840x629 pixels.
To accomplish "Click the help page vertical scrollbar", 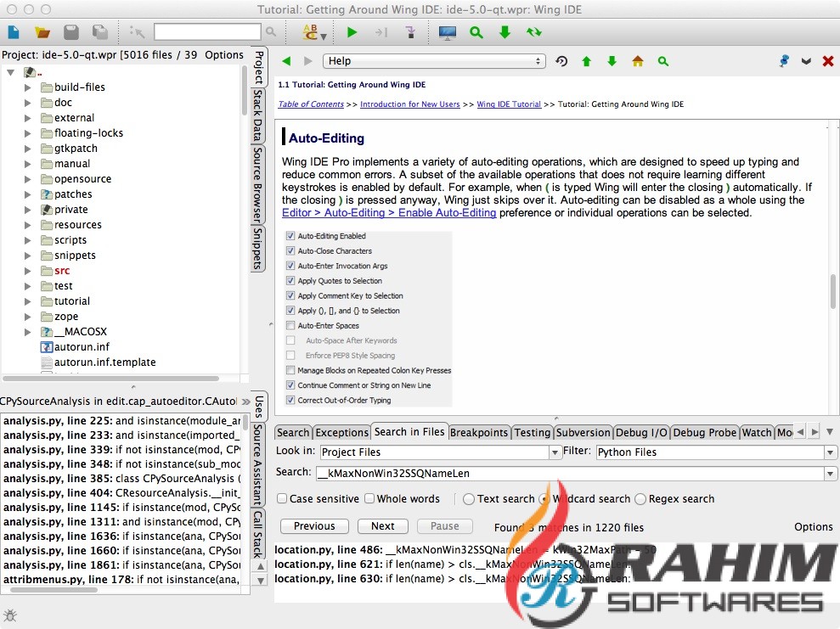I will 833,290.
